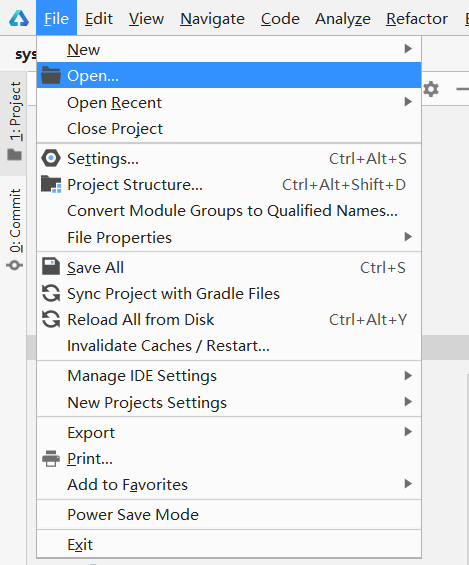The width and height of the screenshot is (469, 565).
Task: Open the Manage IDE Settings submenu
Action: click(229, 375)
